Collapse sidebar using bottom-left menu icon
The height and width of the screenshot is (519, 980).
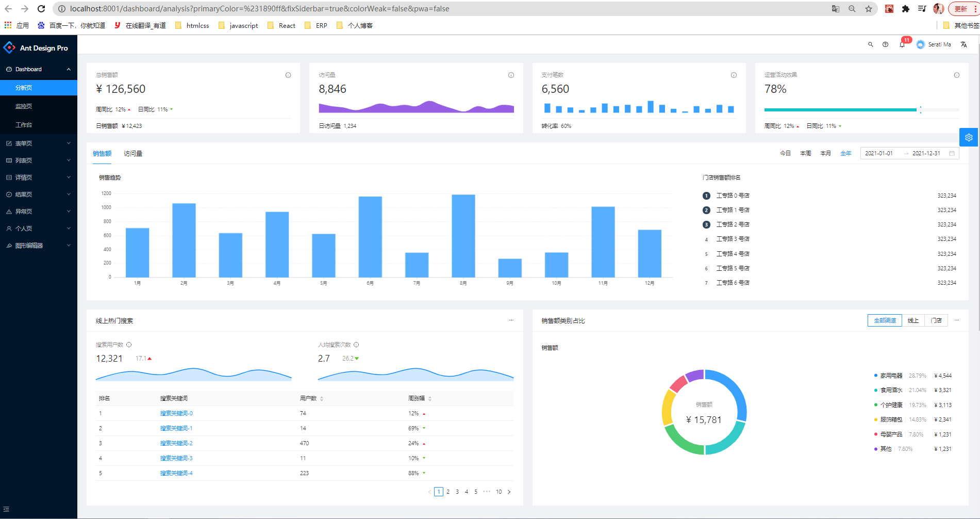coord(6,509)
